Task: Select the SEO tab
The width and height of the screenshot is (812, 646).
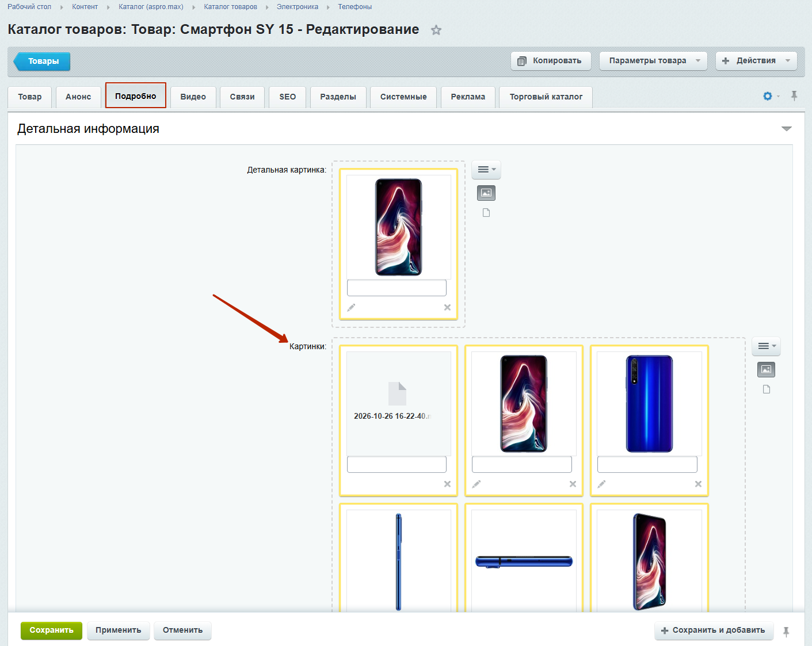Action: (x=288, y=97)
